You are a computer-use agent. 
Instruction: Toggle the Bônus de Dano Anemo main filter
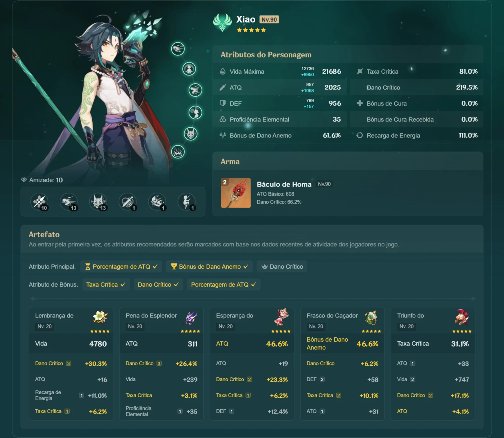tap(210, 266)
